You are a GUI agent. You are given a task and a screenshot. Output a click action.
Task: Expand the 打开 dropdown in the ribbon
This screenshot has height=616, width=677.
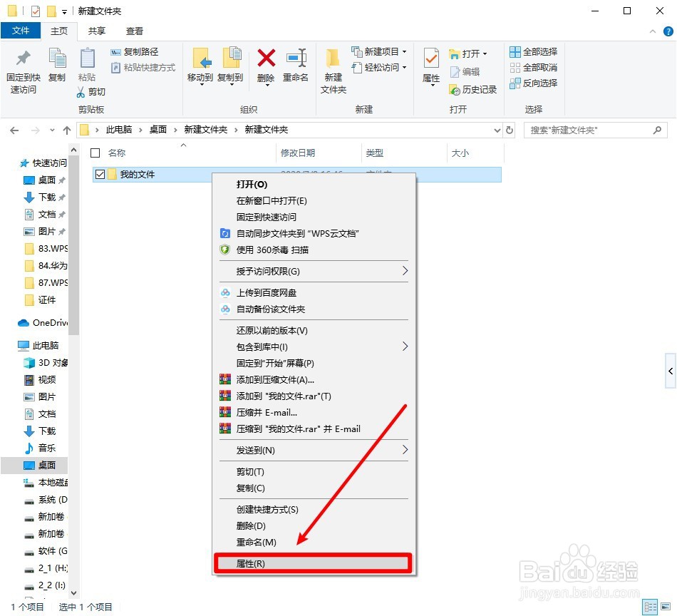[x=487, y=53]
